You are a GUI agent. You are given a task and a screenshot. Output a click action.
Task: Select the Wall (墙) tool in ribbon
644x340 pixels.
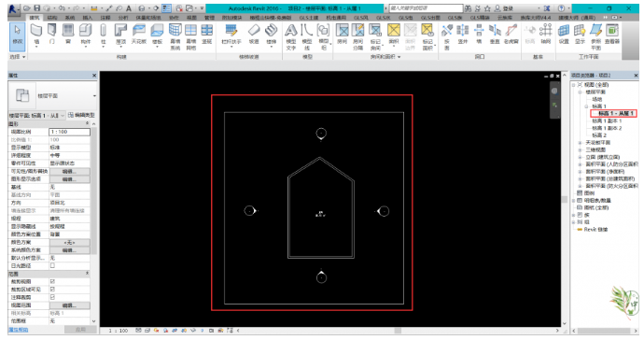(36, 35)
